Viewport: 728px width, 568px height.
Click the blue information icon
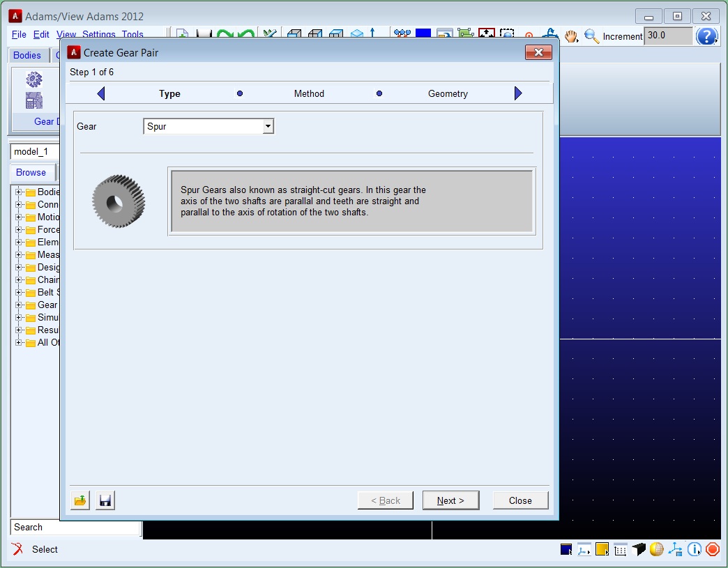[694, 549]
